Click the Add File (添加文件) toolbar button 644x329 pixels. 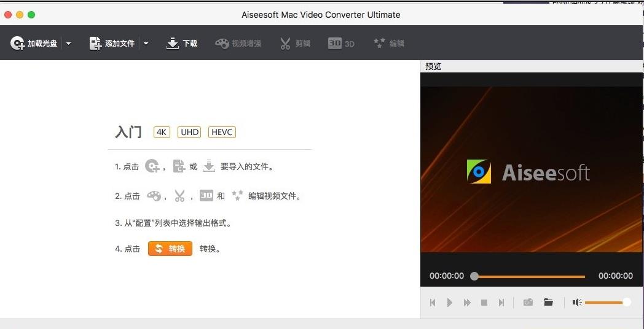pos(112,43)
